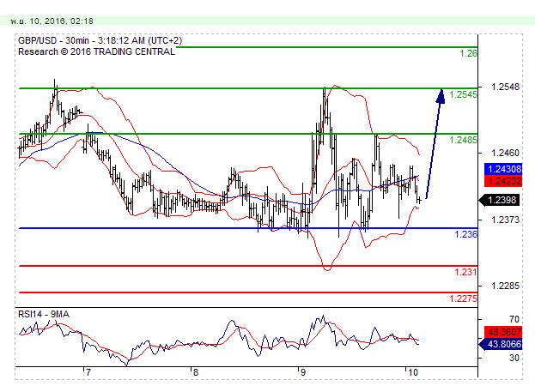Click the 1.2548 price axis value
The image size is (535, 392).
click(505, 87)
